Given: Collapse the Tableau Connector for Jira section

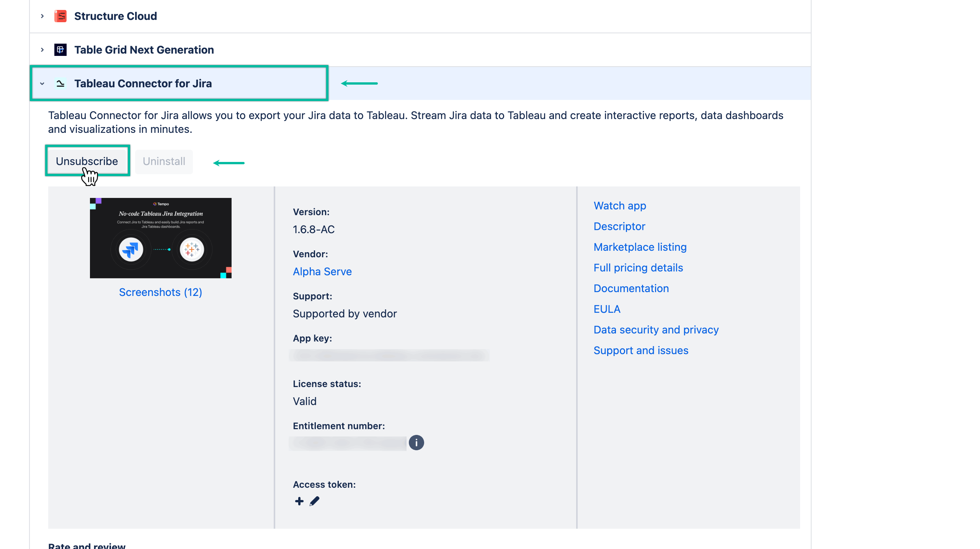Looking at the screenshot, I should (42, 84).
